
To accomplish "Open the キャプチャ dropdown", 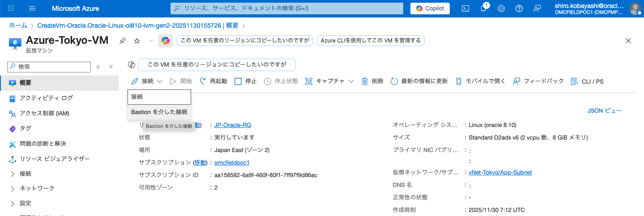I will 329,81.
